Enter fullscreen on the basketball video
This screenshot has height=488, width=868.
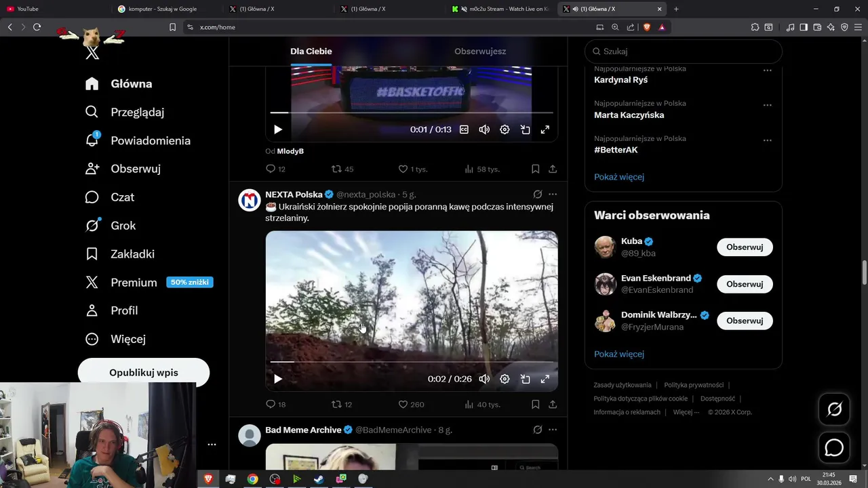[x=545, y=129]
